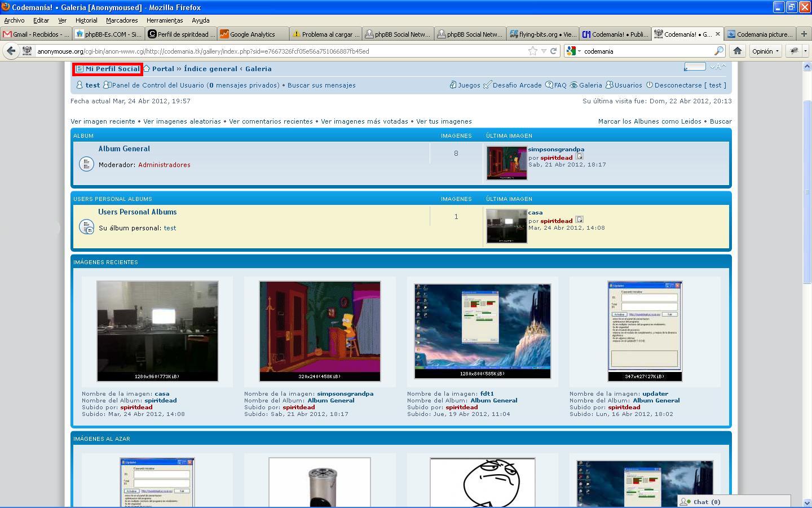812x508 pixels.
Task: Click Ver tus imagenes link
Action: pos(444,121)
